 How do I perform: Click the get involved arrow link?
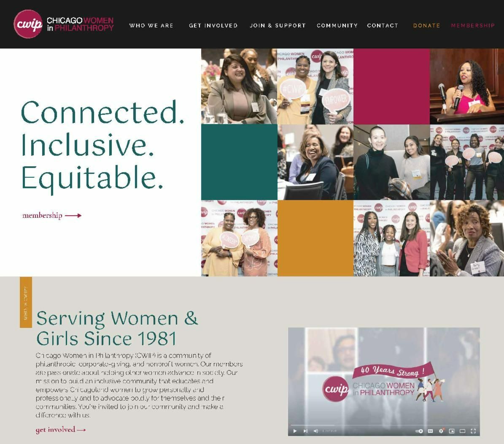click(61, 430)
